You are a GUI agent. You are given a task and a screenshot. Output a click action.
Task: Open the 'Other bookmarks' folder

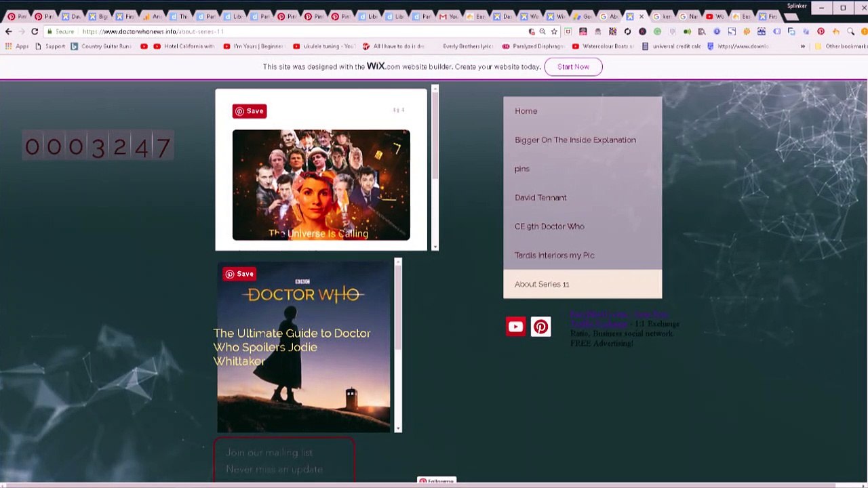click(x=841, y=46)
